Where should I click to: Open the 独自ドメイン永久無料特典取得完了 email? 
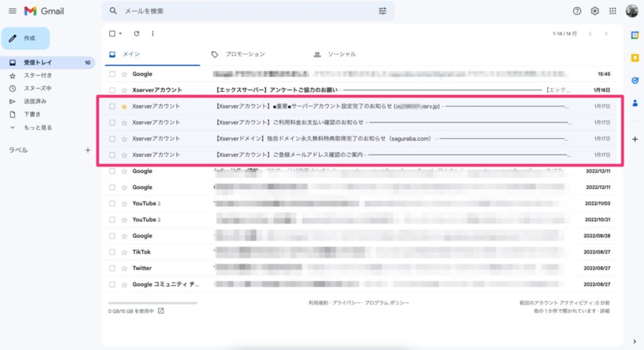[360, 139]
